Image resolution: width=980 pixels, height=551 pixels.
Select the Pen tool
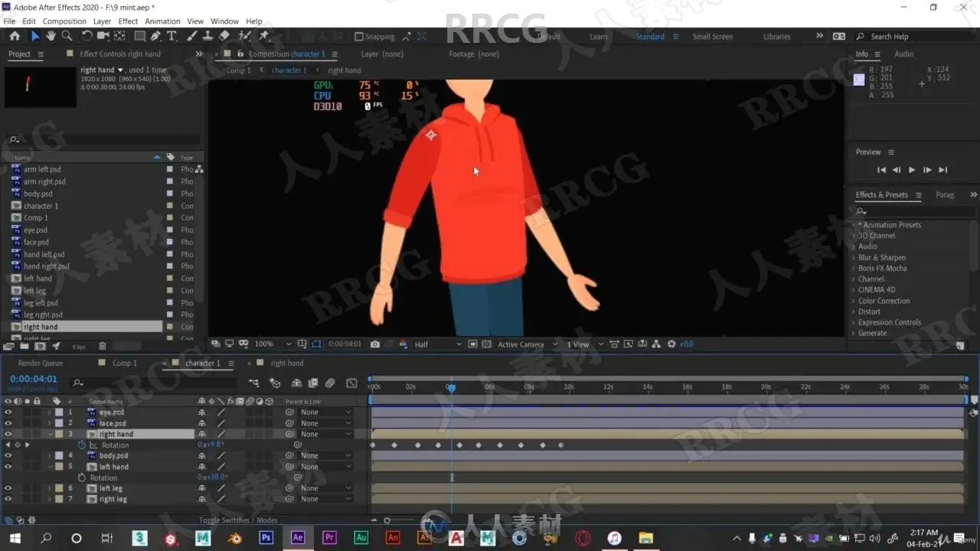[x=156, y=36]
